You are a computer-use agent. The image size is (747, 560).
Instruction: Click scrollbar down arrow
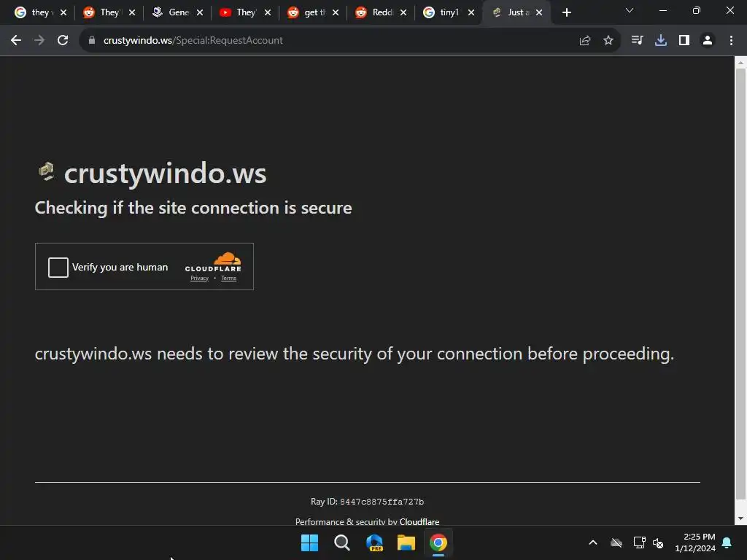click(741, 518)
